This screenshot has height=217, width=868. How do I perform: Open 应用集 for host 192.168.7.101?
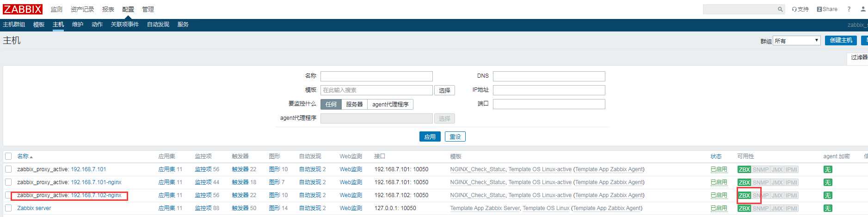point(166,169)
